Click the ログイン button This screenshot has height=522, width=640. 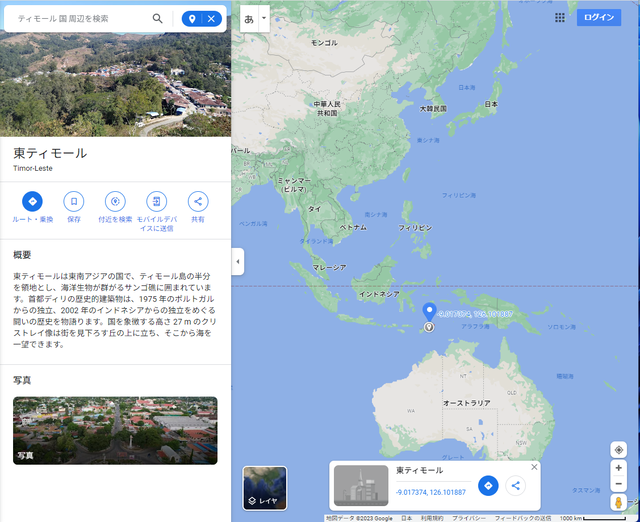(599, 18)
